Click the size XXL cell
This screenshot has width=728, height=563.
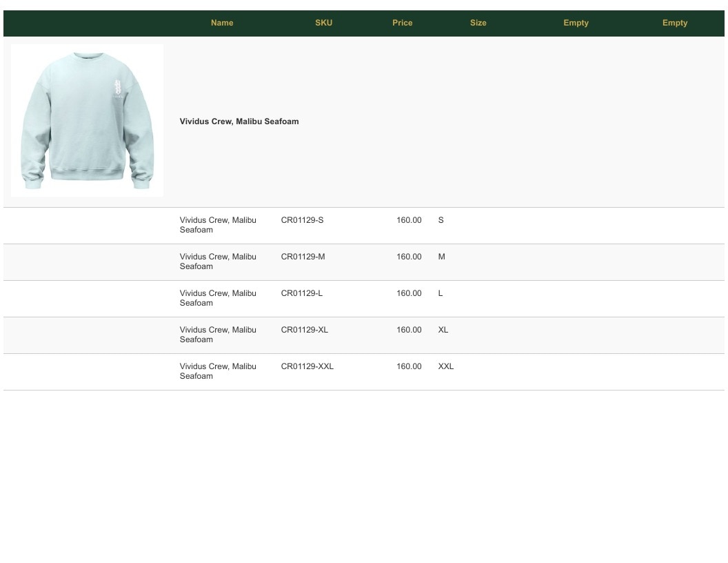pyautogui.click(x=446, y=366)
